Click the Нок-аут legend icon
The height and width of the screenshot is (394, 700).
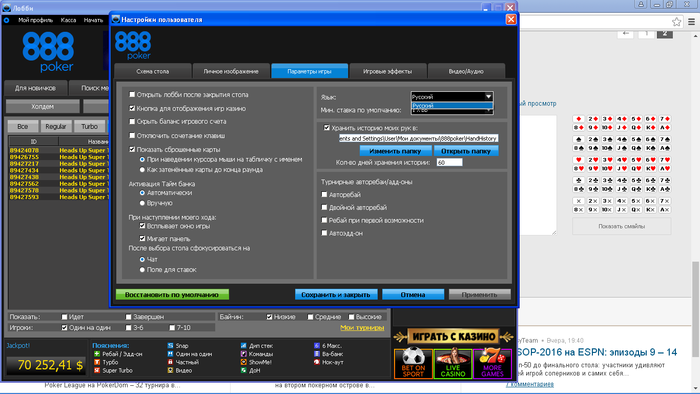click(317, 362)
